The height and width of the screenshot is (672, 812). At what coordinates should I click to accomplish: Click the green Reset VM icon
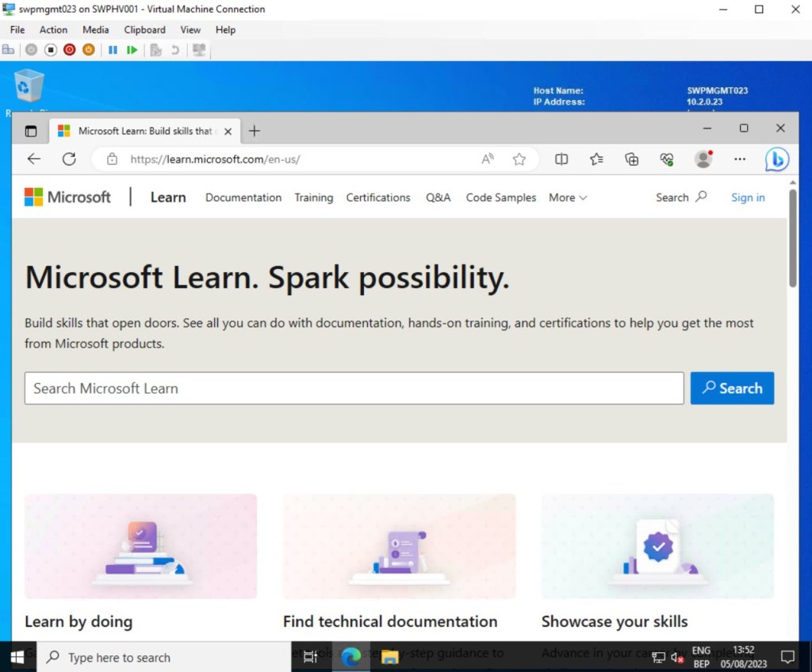(x=132, y=50)
